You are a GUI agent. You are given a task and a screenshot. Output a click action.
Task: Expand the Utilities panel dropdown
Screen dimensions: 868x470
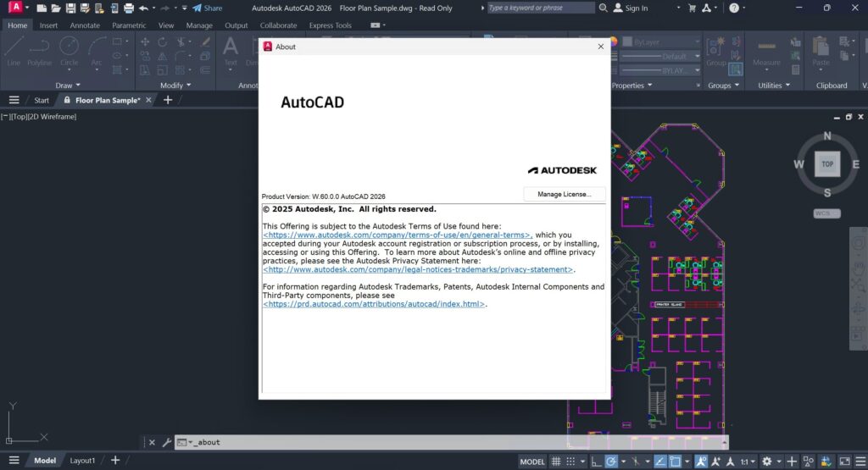coord(774,86)
